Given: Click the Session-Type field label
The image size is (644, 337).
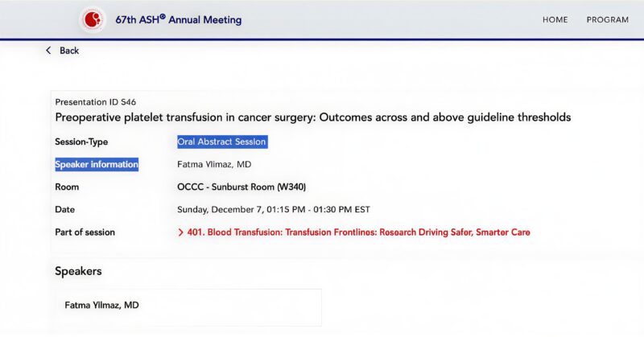Looking at the screenshot, I should [x=81, y=142].
